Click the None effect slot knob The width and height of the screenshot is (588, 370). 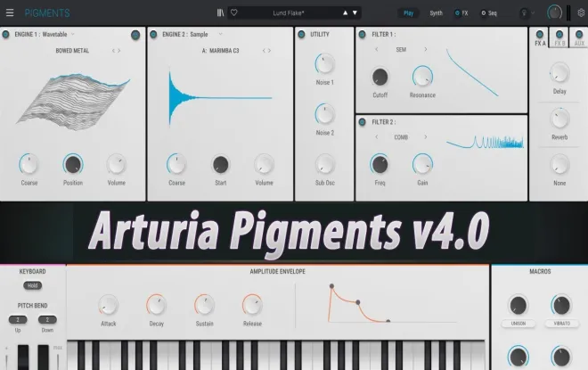[x=559, y=165]
